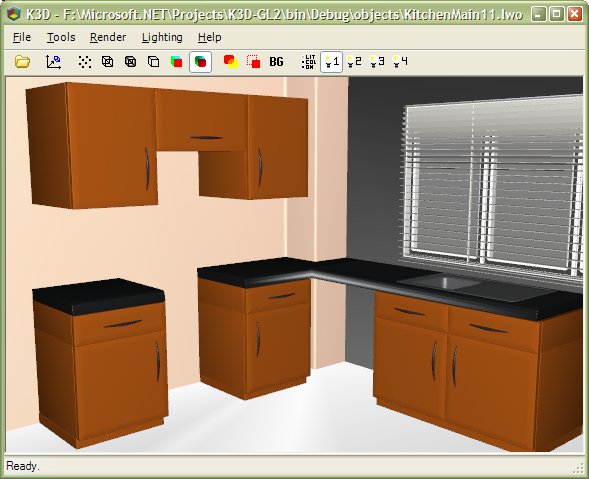Enable light bulb 3
Screen dimensions: 589x479
click(x=377, y=62)
